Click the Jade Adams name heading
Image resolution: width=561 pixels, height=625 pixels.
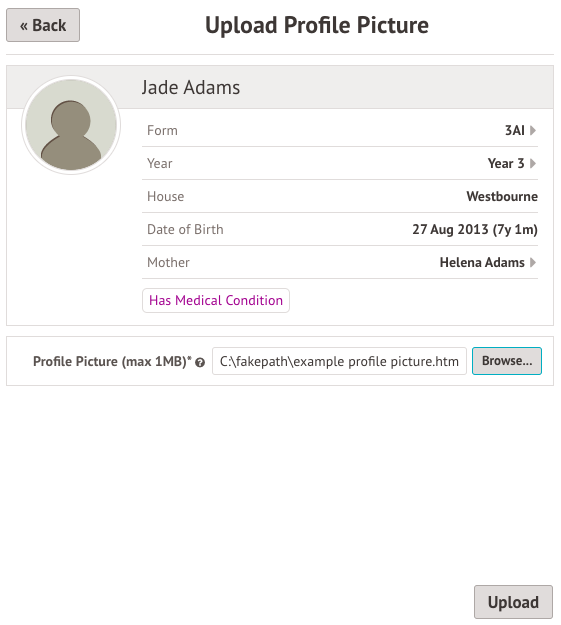click(191, 87)
